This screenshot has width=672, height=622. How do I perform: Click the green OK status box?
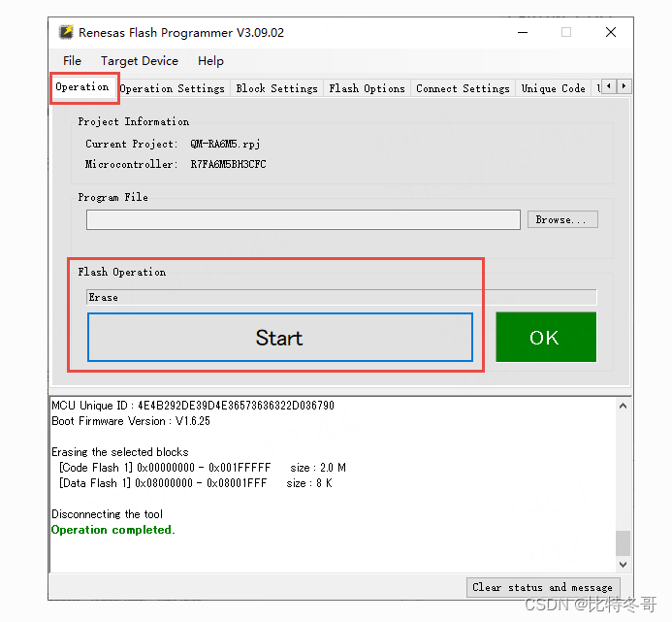(546, 337)
